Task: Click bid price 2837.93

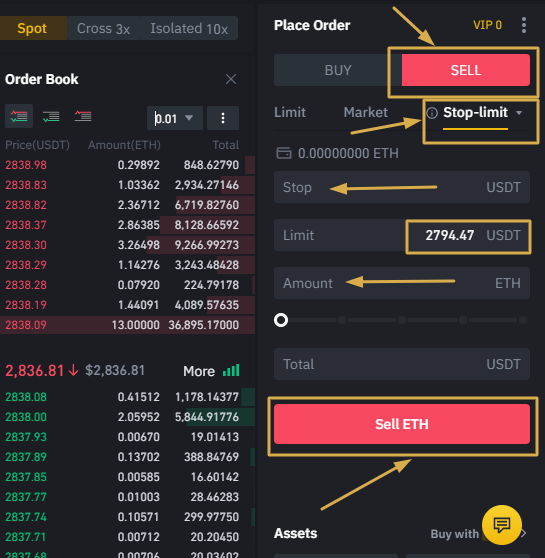Action: tap(26, 437)
